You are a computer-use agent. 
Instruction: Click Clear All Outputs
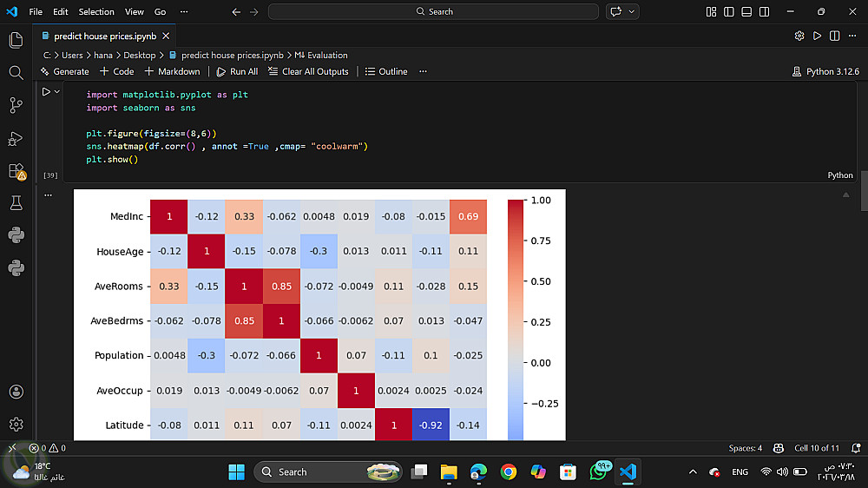coord(308,71)
